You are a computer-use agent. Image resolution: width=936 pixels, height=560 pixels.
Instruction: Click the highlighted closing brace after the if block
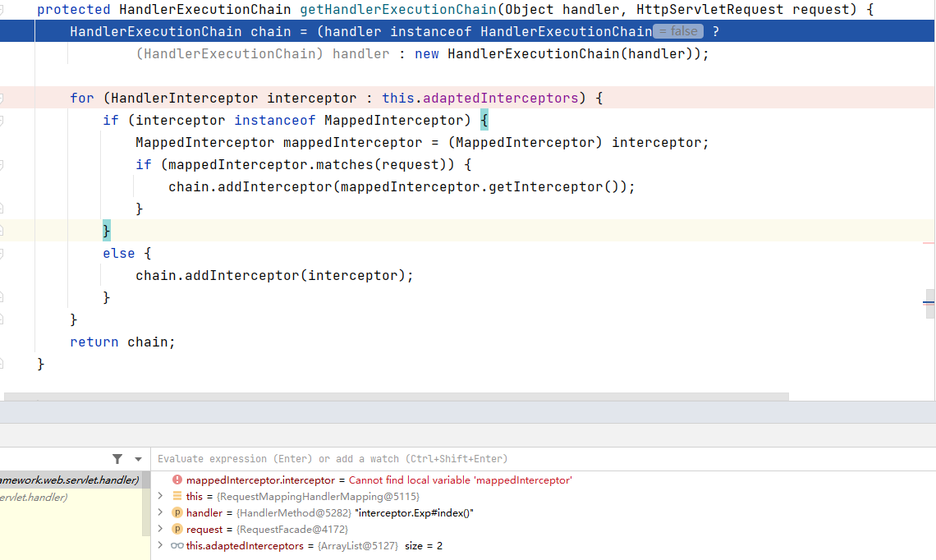[107, 231]
